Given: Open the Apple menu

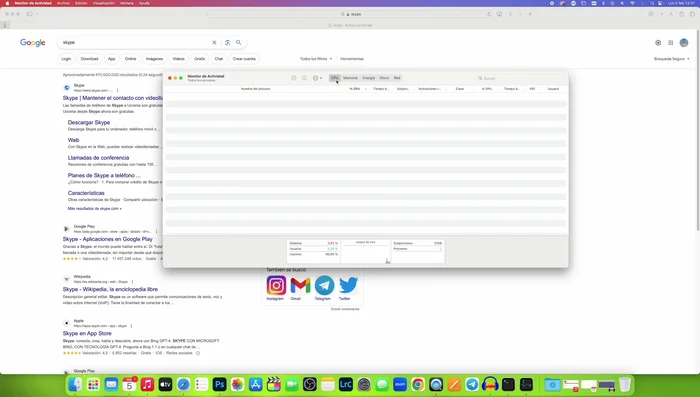Looking at the screenshot, I should click(7, 3).
